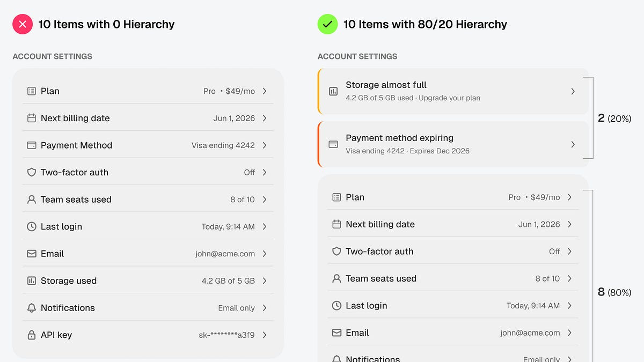Image resolution: width=644 pixels, height=362 pixels.
Task: Click the bar chart icon next to Storage used
Action: coord(32,280)
